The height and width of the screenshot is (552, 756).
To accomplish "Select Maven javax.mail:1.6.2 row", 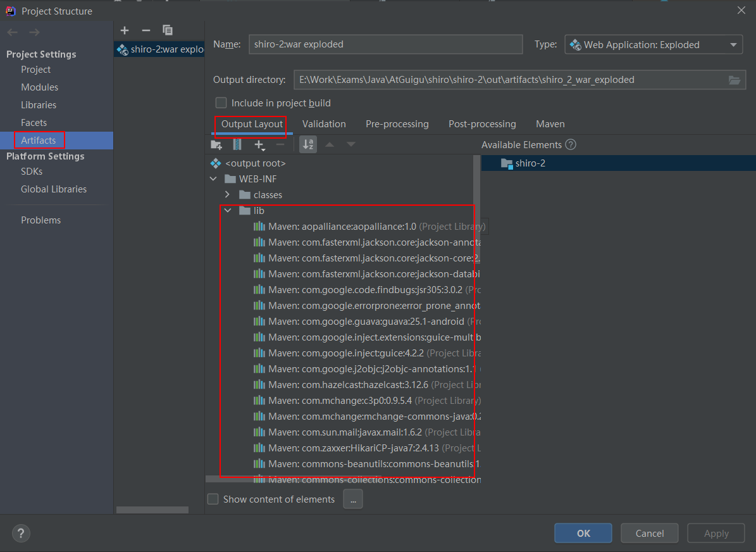I will [366, 432].
